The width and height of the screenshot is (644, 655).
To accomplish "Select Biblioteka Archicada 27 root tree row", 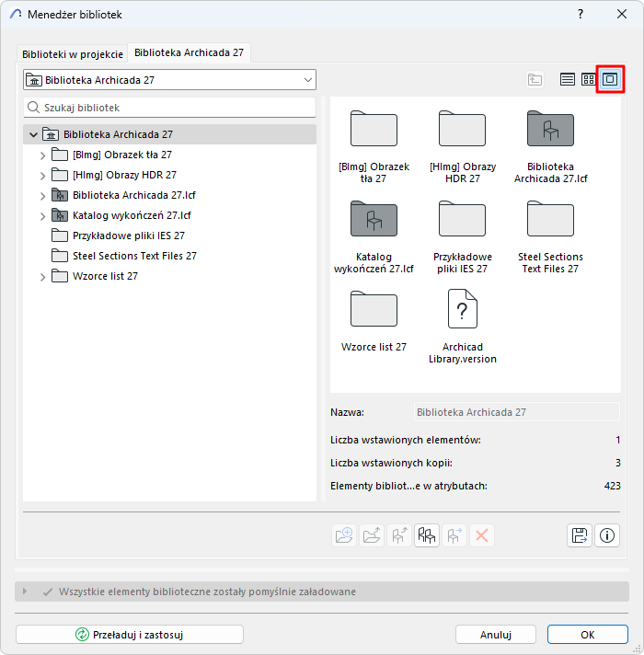I will [x=169, y=134].
